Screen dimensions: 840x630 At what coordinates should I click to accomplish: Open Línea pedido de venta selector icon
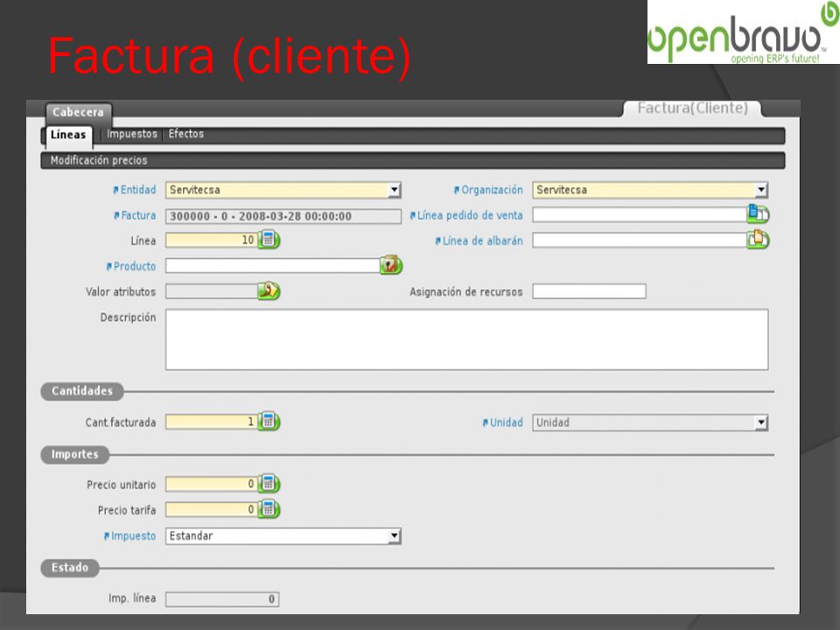[x=758, y=213]
